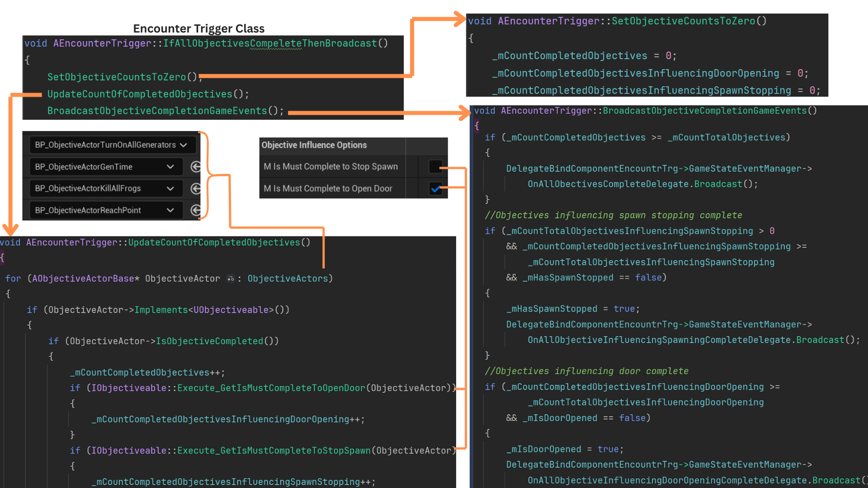Click the SetObjectiveCountsToZero() call
The width and height of the screenshot is (868, 488).
[122, 77]
